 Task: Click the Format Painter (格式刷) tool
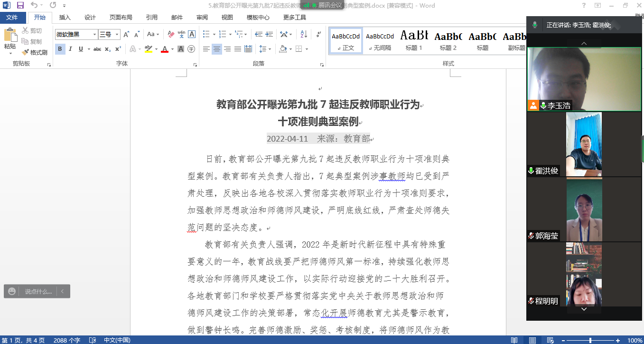(35, 52)
